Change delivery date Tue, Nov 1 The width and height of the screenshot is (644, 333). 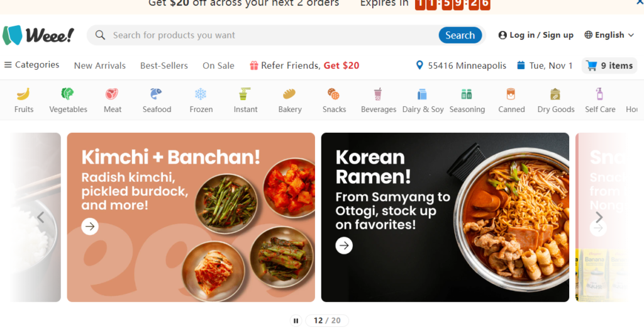[x=545, y=65]
